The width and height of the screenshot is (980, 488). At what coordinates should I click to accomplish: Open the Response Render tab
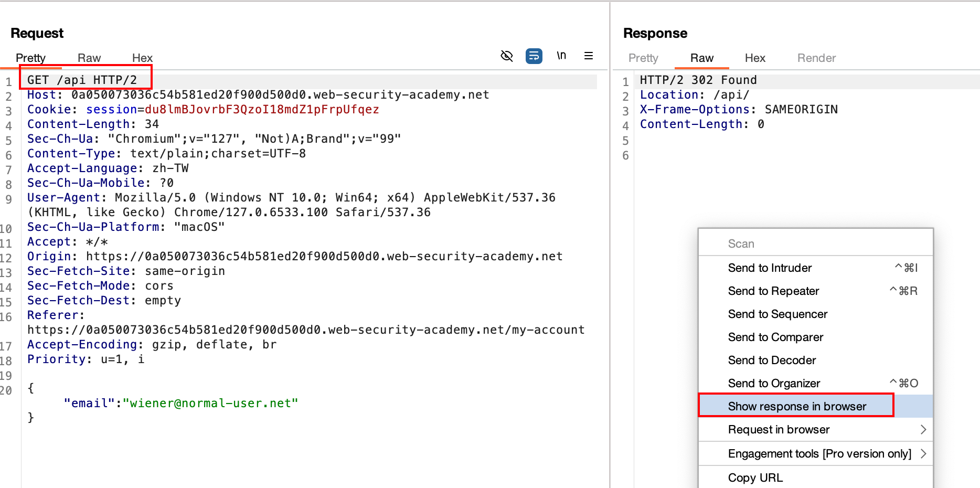tap(816, 58)
